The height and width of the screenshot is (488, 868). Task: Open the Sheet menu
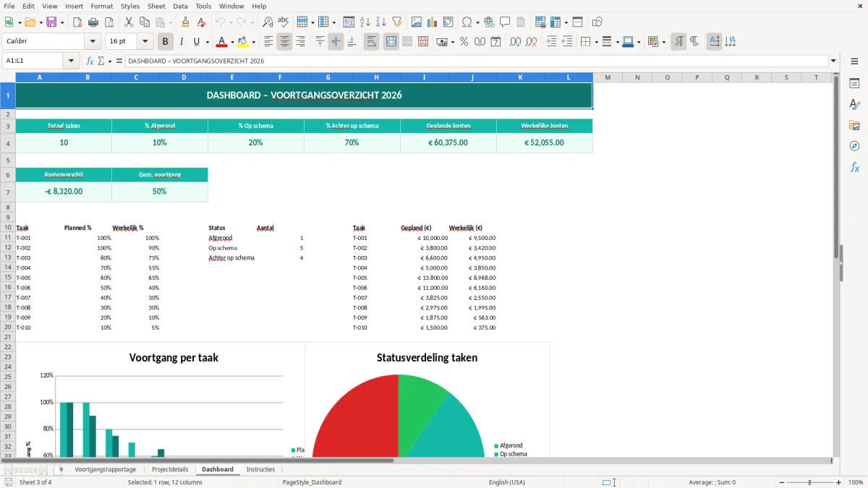(x=156, y=6)
